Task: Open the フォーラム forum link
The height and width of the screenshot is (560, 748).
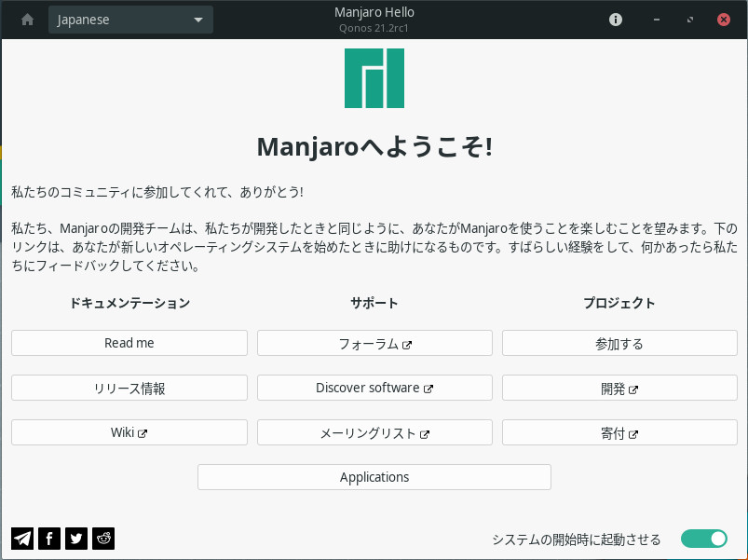Action: pos(374,343)
